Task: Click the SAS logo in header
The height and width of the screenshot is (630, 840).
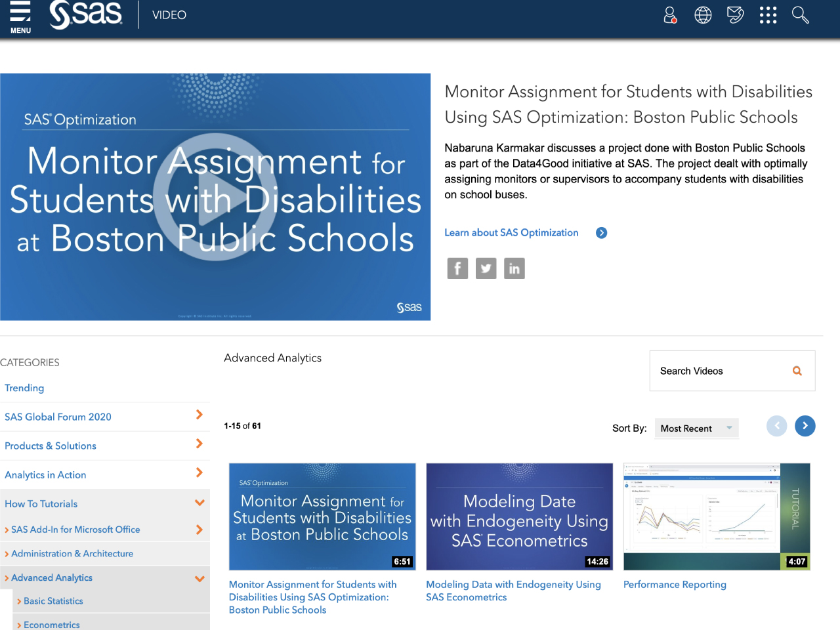Action: coord(85,14)
